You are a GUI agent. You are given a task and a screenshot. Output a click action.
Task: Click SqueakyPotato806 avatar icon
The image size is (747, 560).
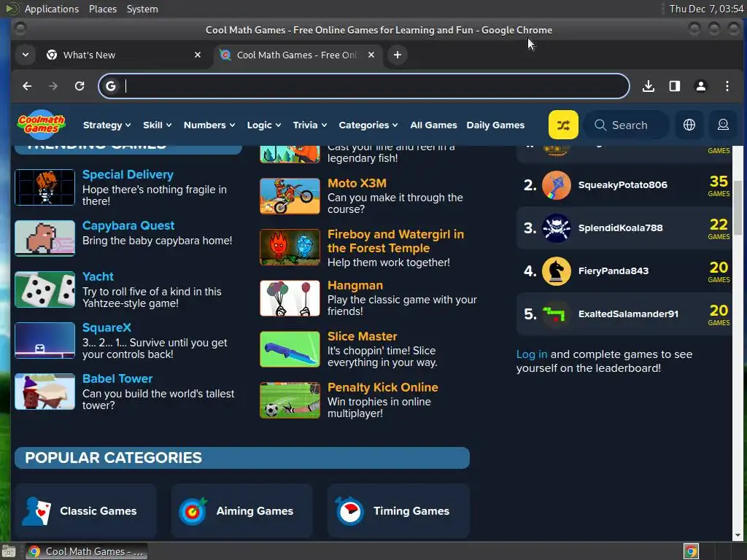tap(556, 185)
